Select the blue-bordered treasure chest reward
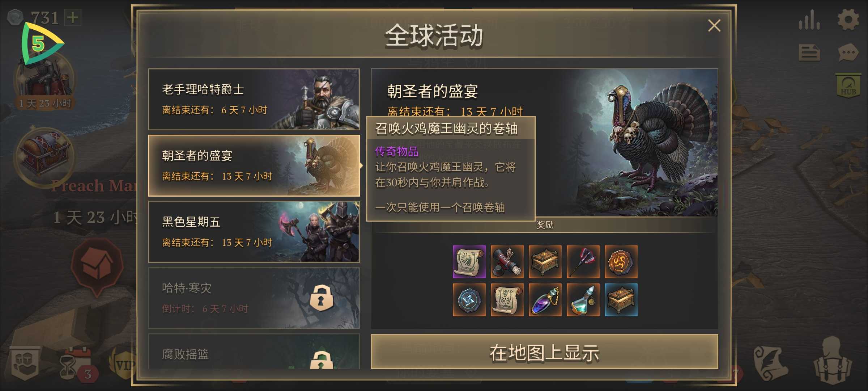This screenshot has width=868, height=391. point(621,300)
